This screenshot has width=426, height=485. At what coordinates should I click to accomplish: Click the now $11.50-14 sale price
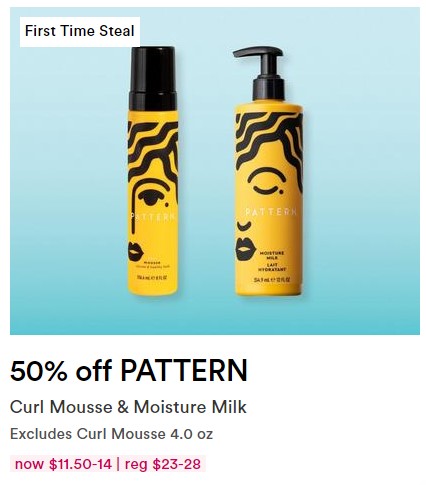coord(63,464)
